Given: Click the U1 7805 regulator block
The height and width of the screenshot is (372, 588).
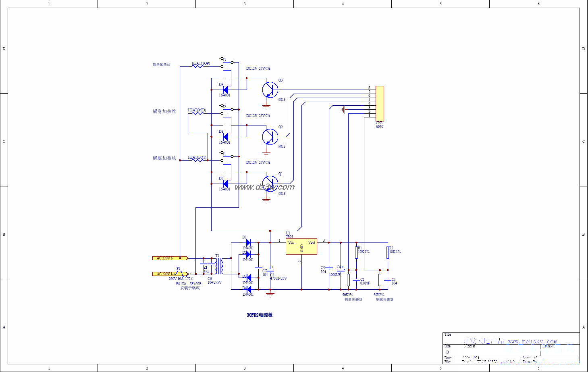Looking at the screenshot, I should click(301, 247).
